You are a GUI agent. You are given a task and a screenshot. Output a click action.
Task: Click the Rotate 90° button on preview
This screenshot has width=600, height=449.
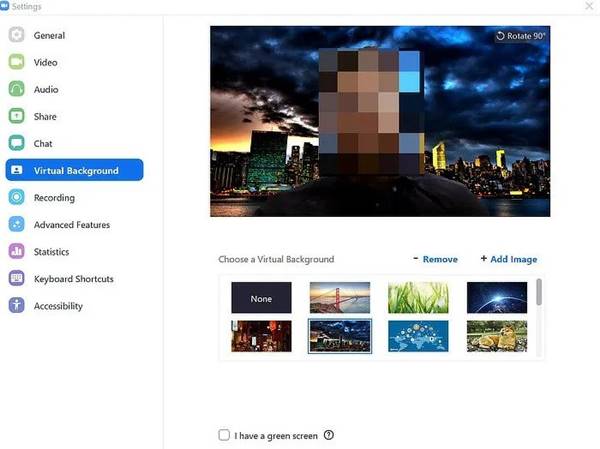(x=520, y=36)
